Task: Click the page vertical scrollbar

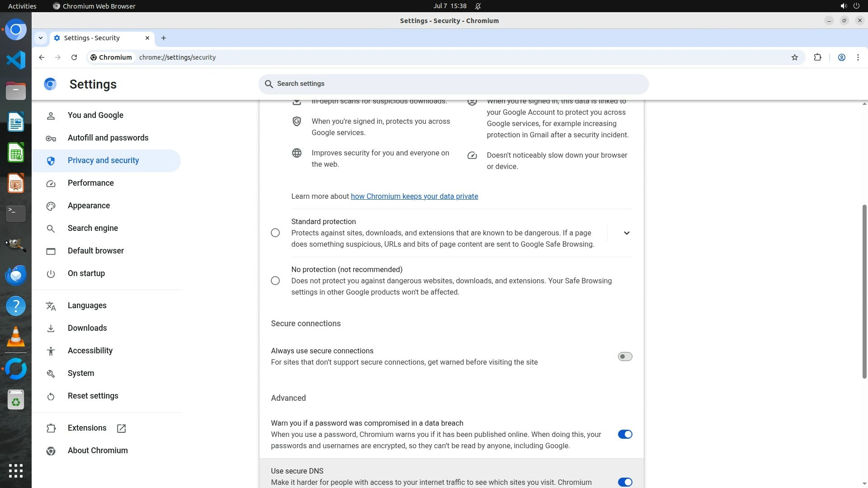Action: pyautogui.click(x=864, y=291)
